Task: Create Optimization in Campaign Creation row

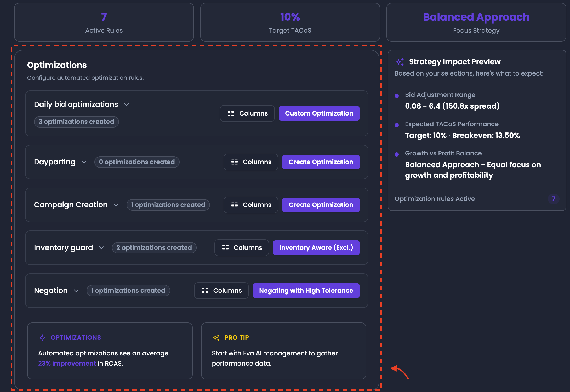Action: (321, 205)
